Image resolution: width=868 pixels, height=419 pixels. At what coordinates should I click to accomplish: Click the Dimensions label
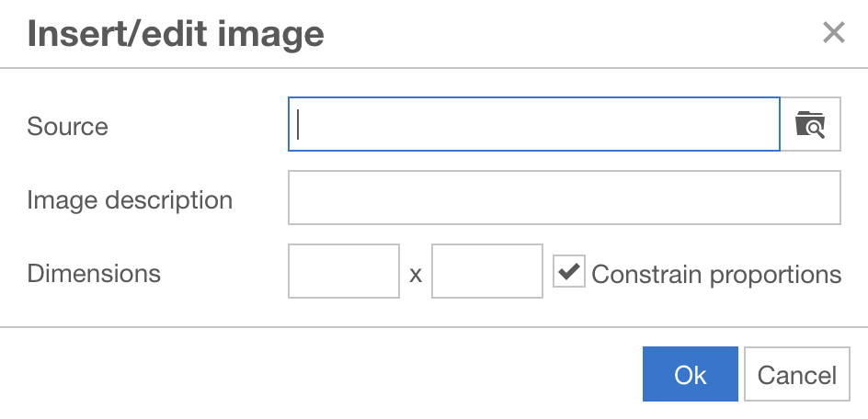94,273
